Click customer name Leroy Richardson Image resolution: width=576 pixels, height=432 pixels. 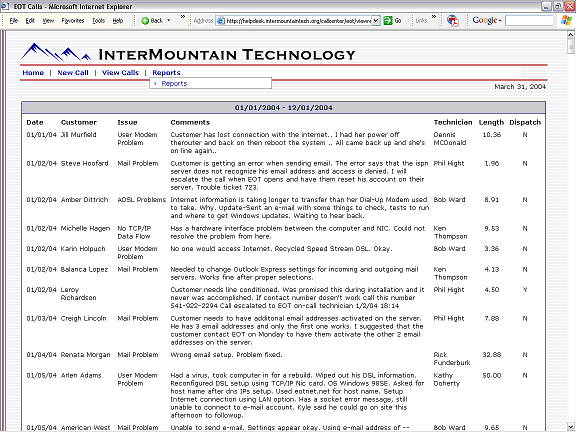click(79, 294)
